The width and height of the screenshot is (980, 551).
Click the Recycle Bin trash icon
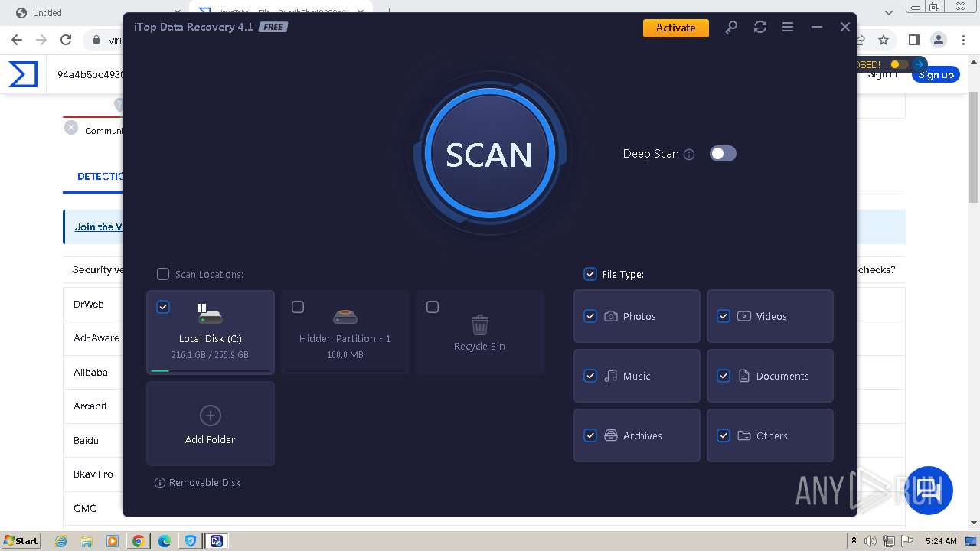click(x=479, y=325)
